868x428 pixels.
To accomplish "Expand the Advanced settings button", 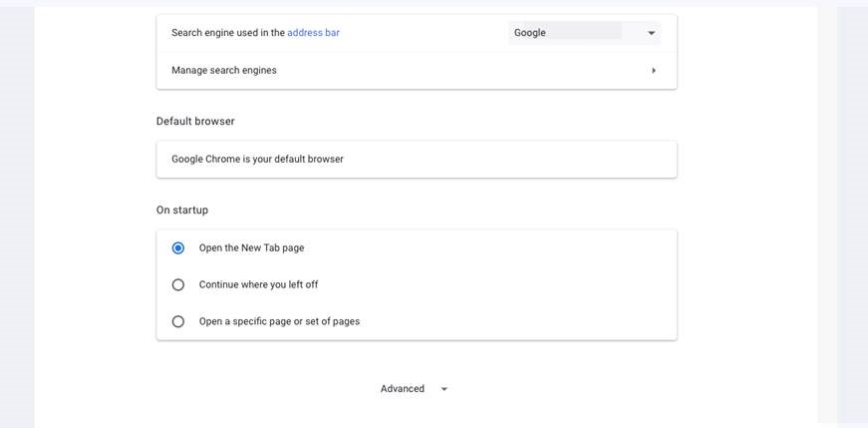I will [x=403, y=389].
